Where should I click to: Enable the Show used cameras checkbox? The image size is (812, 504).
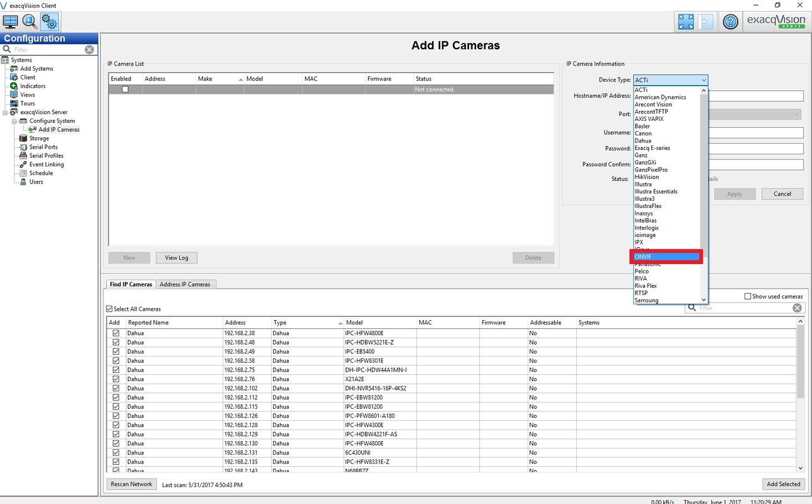[748, 297]
